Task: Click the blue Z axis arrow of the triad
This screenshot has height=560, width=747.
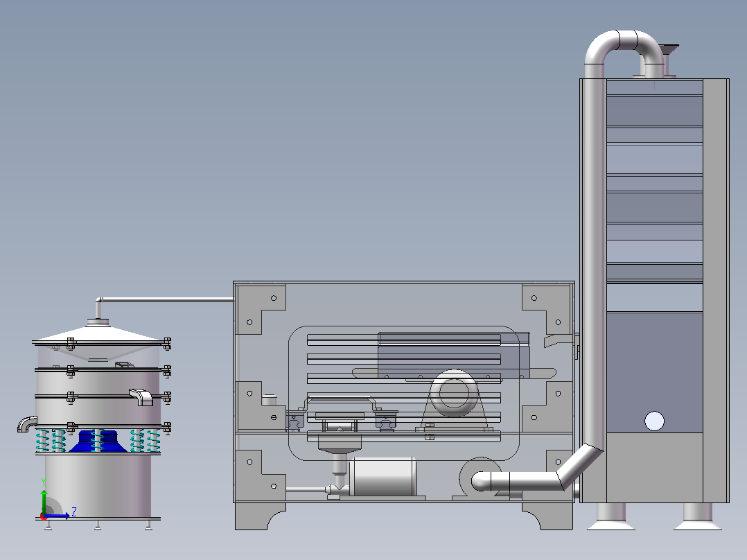Action: tap(58, 516)
